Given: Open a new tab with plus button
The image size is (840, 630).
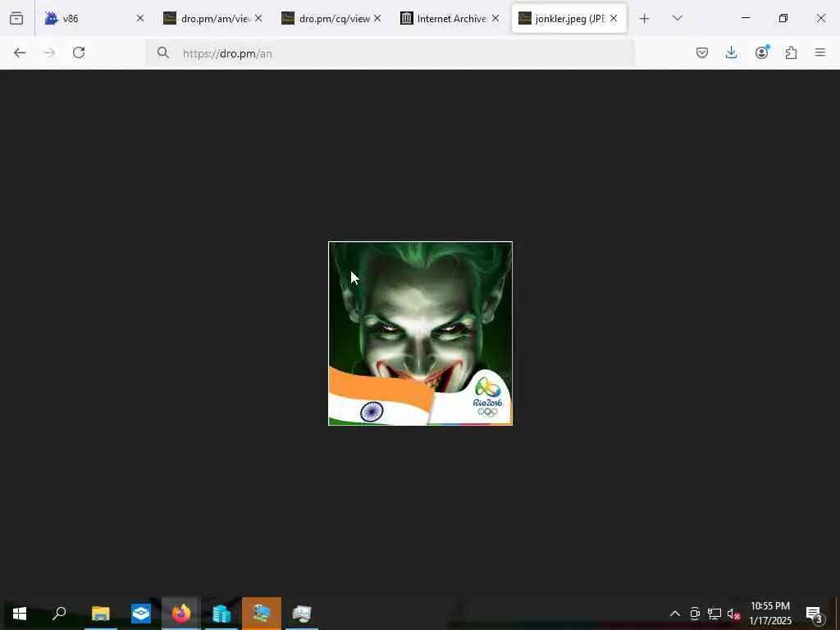Looking at the screenshot, I should (x=645, y=20).
